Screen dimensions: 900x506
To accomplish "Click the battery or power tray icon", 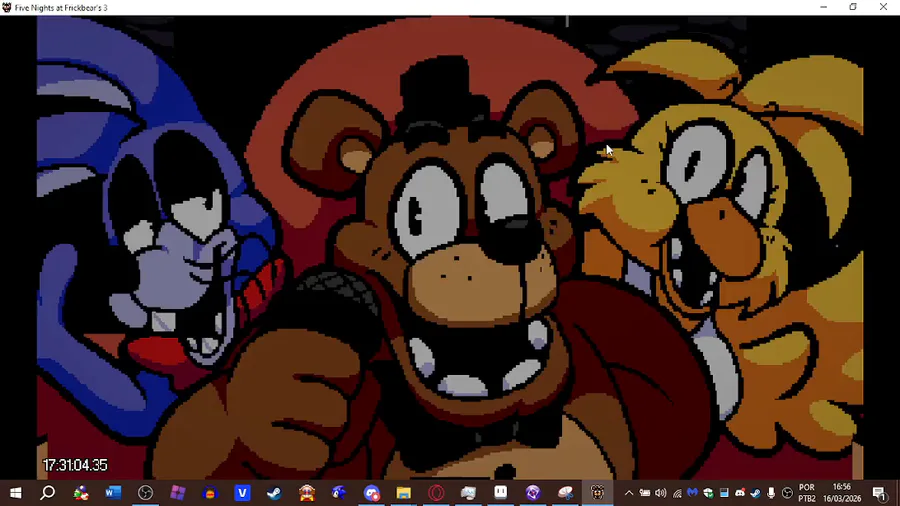I will point(645,493).
